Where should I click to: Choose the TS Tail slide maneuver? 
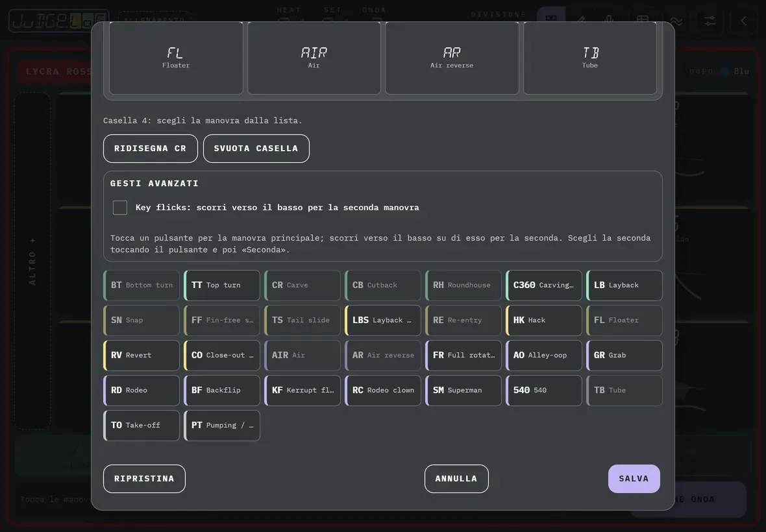tap(303, 320)
